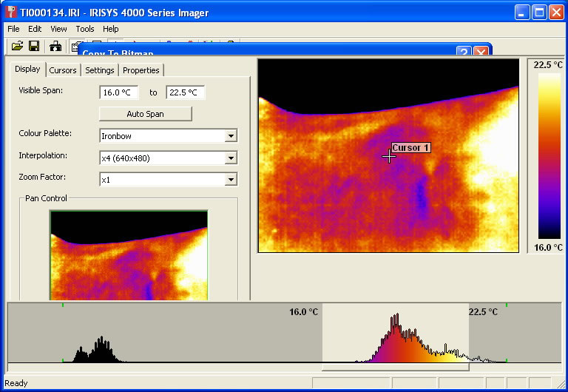The width and height of the screenshot is (568, 392).
Task: Close the Copy To Bitmap dialog
Action: tap(481, 53)
